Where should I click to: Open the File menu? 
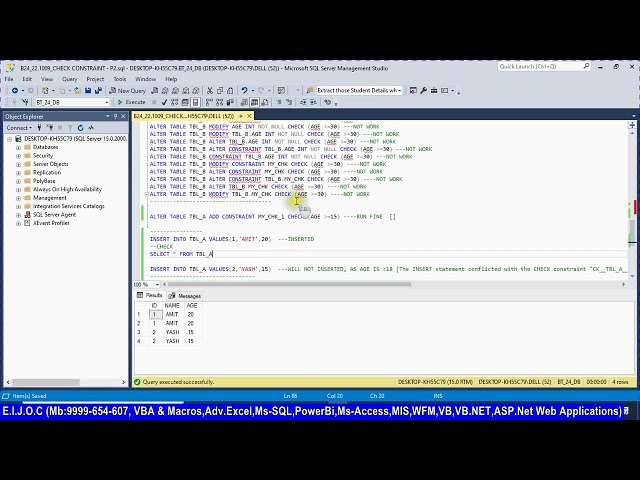[9, 79]
